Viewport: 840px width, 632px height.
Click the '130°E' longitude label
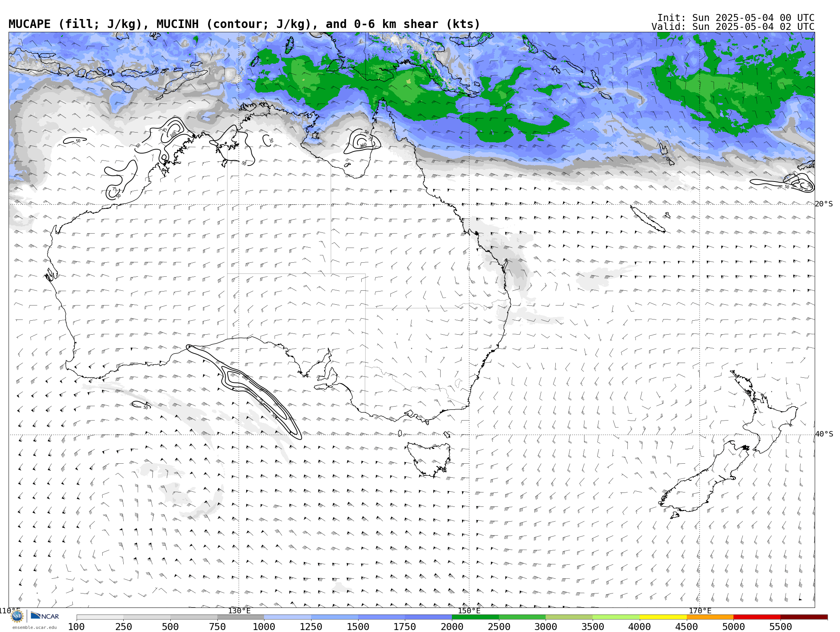(x=239, y=611)
